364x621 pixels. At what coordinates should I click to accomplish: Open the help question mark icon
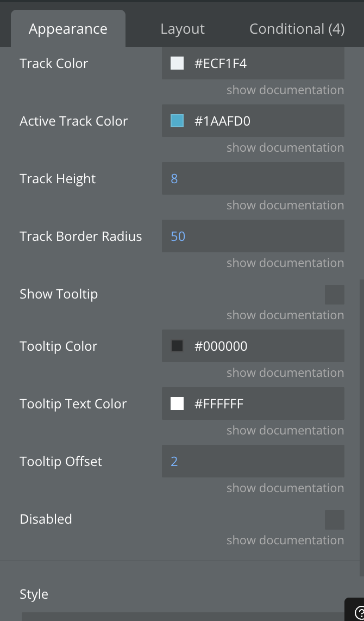click(359, 614)
